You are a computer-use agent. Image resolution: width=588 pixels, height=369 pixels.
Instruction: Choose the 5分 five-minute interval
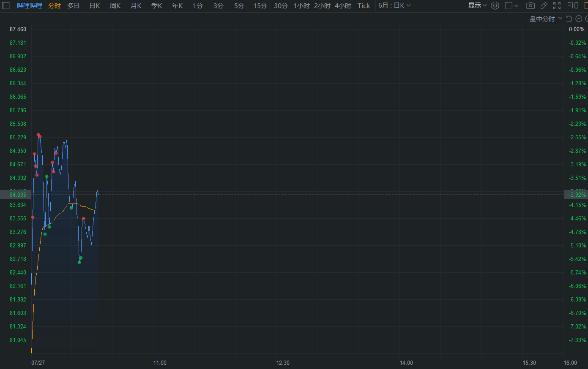239,5
